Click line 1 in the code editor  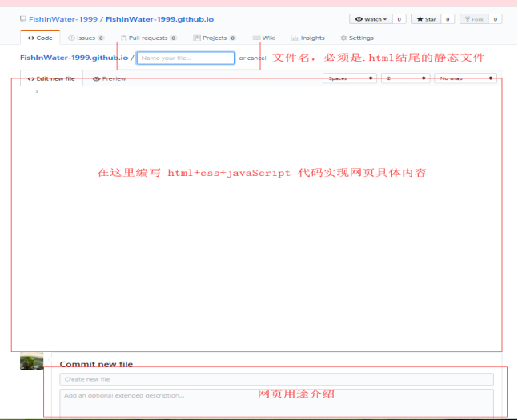point(261,91)
